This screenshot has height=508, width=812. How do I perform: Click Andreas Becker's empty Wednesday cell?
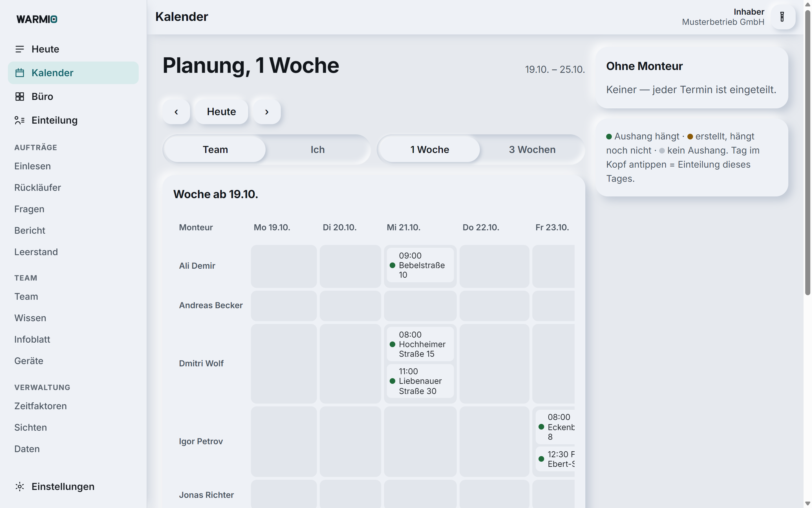pyautogui.click(x=420, y=306)
